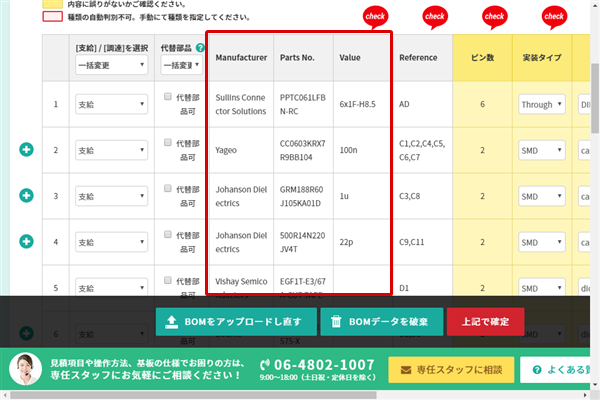Select part number PPTC061LFBN-RC
Viewport: 600px width, 400px height.
point(303,104)
